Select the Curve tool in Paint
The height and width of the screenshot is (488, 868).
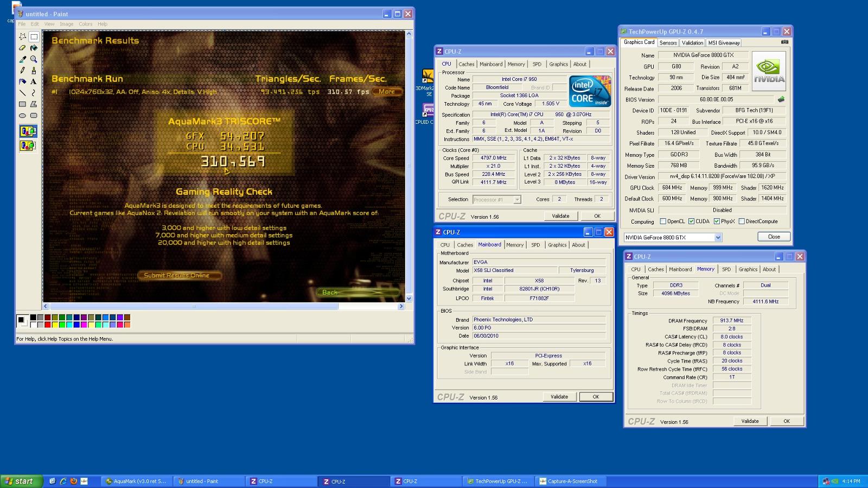(34, 93)
